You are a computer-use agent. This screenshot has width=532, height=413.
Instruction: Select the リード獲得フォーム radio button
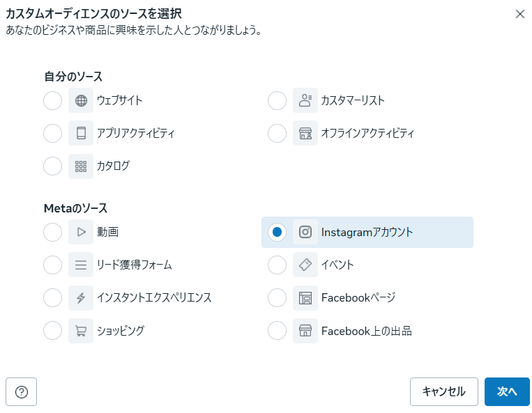(x=52, y=265)
